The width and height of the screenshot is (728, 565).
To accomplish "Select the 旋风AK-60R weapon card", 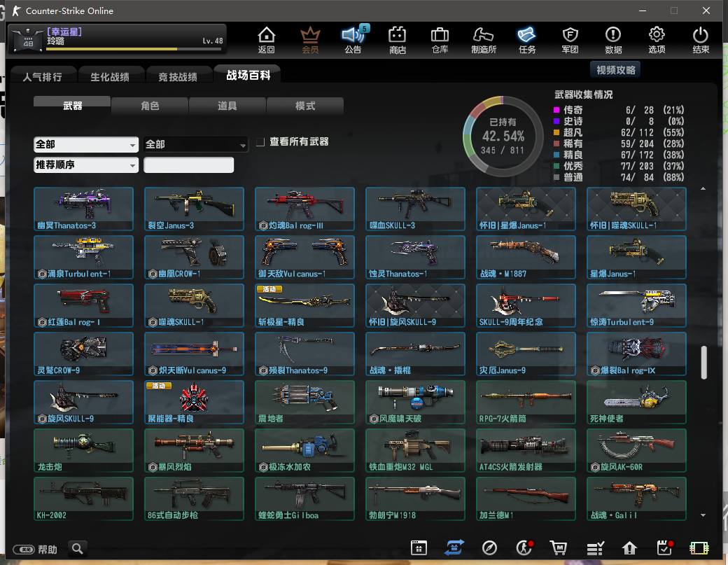I will point(636,450).
